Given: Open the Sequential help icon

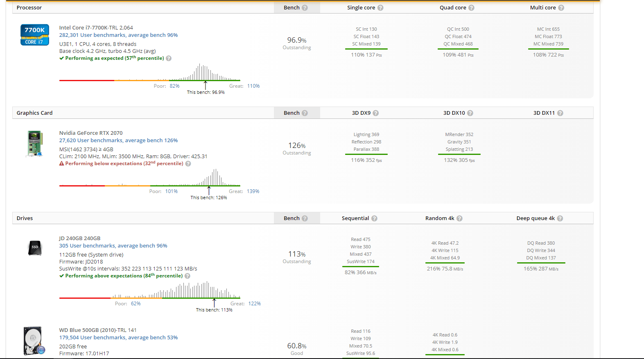Looking at the screenshot, I should 374,218.
